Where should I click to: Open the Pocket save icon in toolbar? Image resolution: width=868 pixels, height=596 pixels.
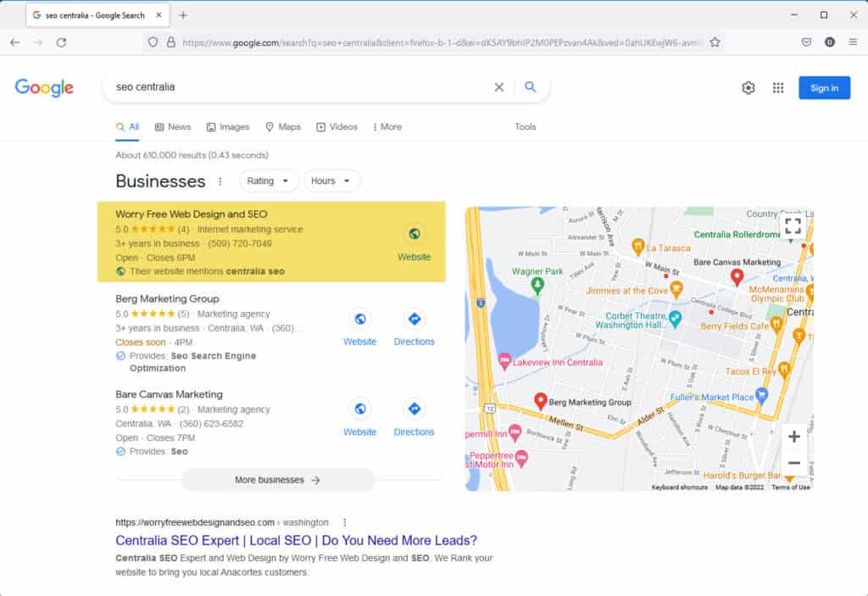click(807, 42)
